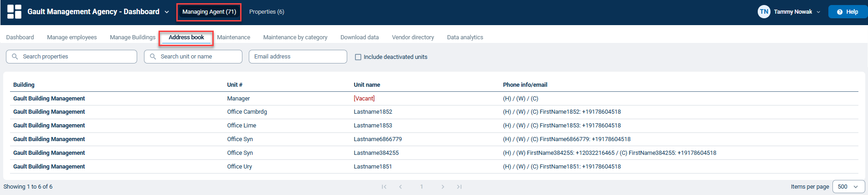Go to first page pagination icon

pos(384,187)
